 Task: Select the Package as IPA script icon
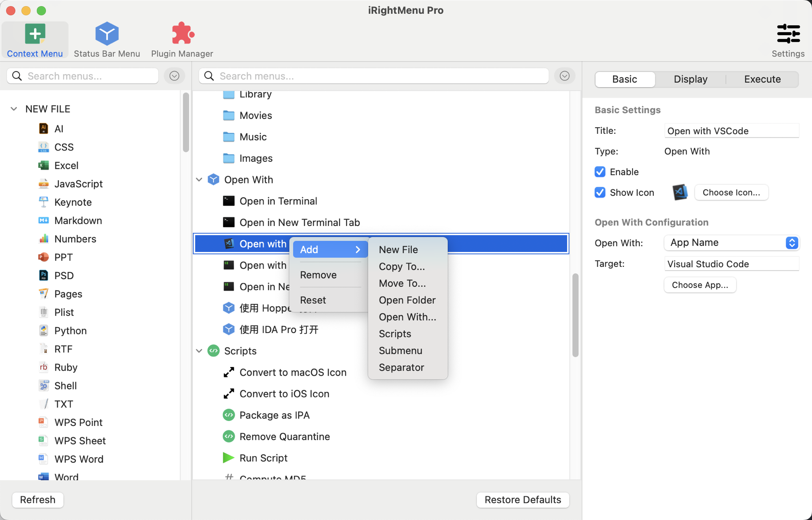point(229,415)
